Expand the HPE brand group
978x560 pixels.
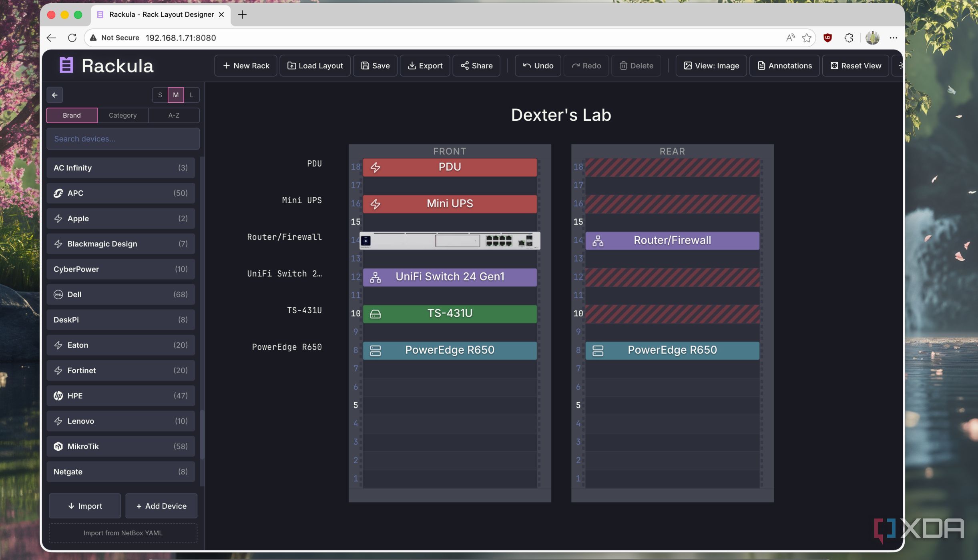(x=120, y=396)
